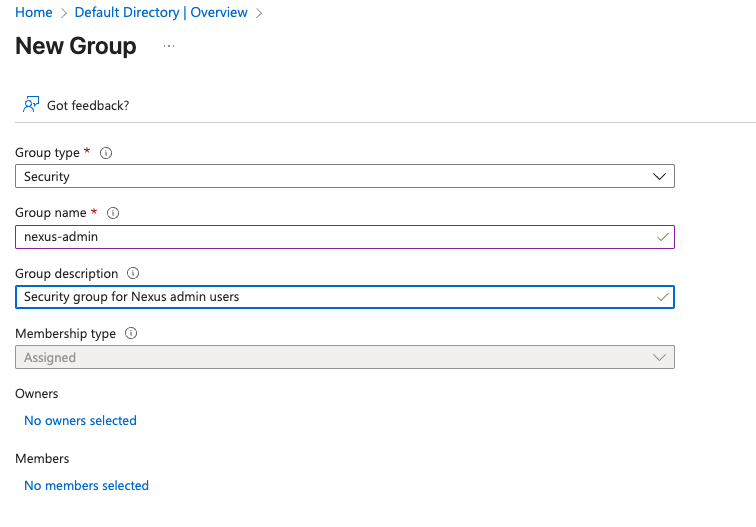Click the Group description label text
Viewport: 756px width, 527px height.
coord(67,273)
